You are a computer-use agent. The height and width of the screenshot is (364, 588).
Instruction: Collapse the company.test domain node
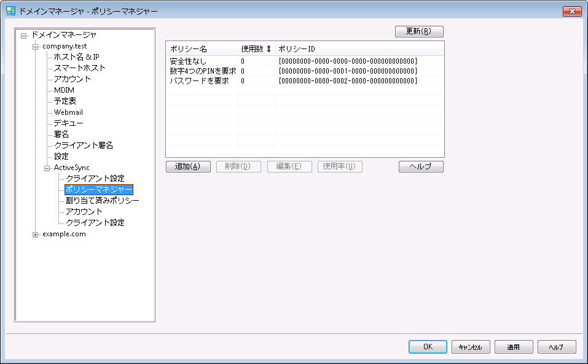(36, 47)
